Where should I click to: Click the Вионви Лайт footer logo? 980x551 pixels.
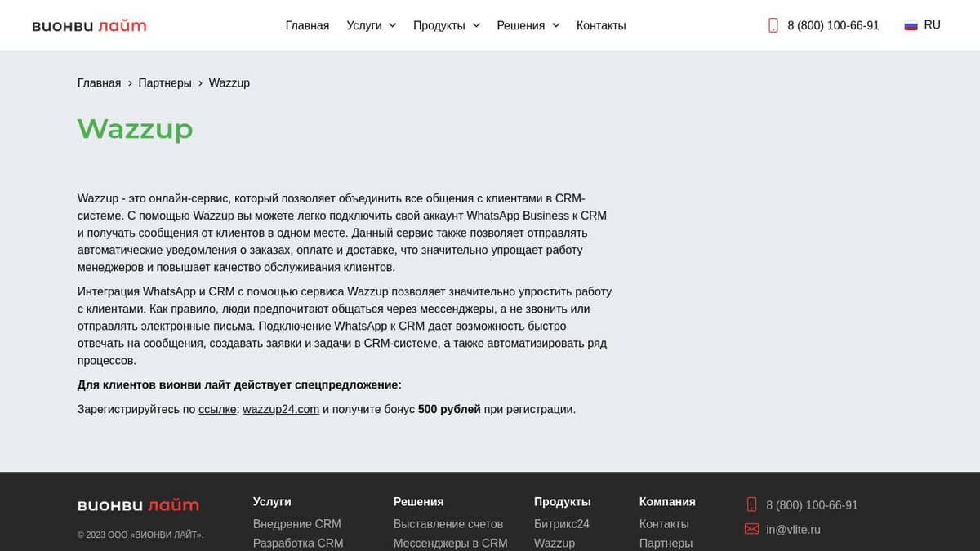tap(138, 505)
